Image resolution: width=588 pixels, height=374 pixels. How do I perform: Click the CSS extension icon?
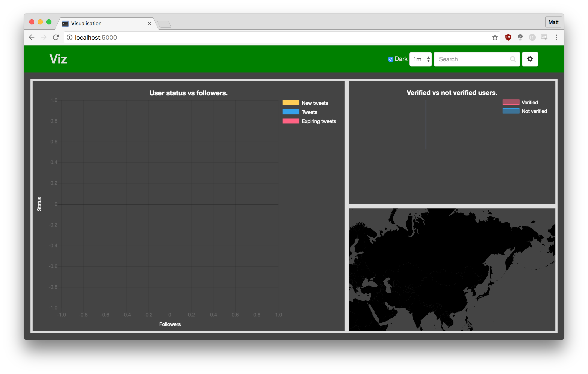pos(544,37)
